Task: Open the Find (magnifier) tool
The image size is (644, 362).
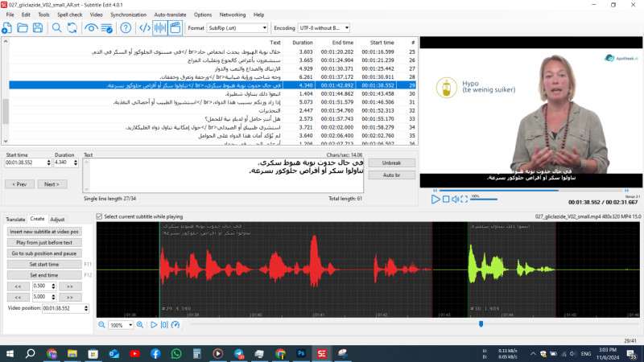Action: coord(58,28)
